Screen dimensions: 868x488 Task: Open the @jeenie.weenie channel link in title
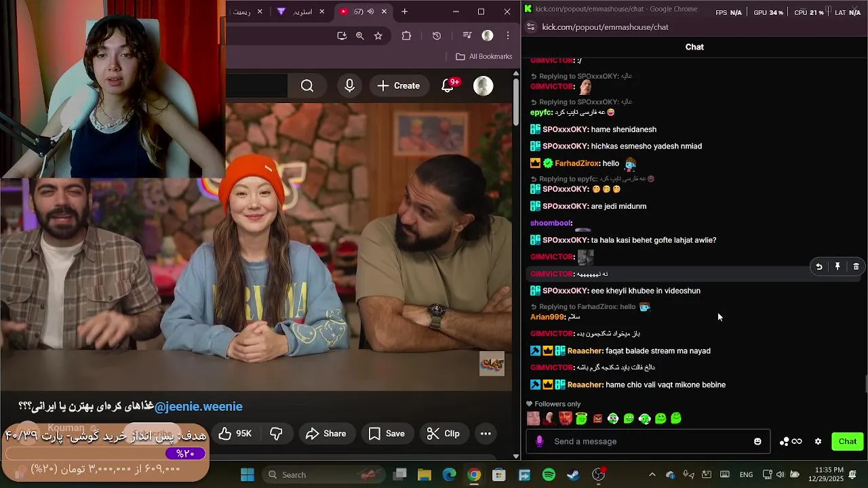tap(198, 407)
